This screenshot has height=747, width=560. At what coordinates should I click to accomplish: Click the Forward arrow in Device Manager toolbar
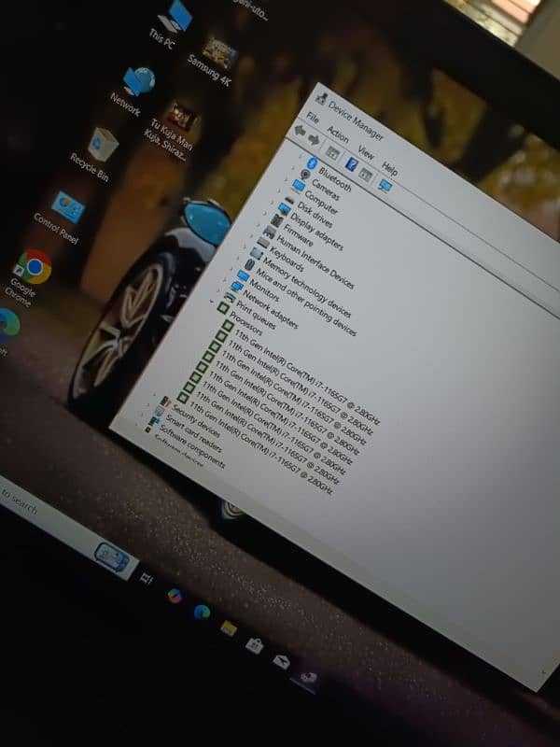314,138
